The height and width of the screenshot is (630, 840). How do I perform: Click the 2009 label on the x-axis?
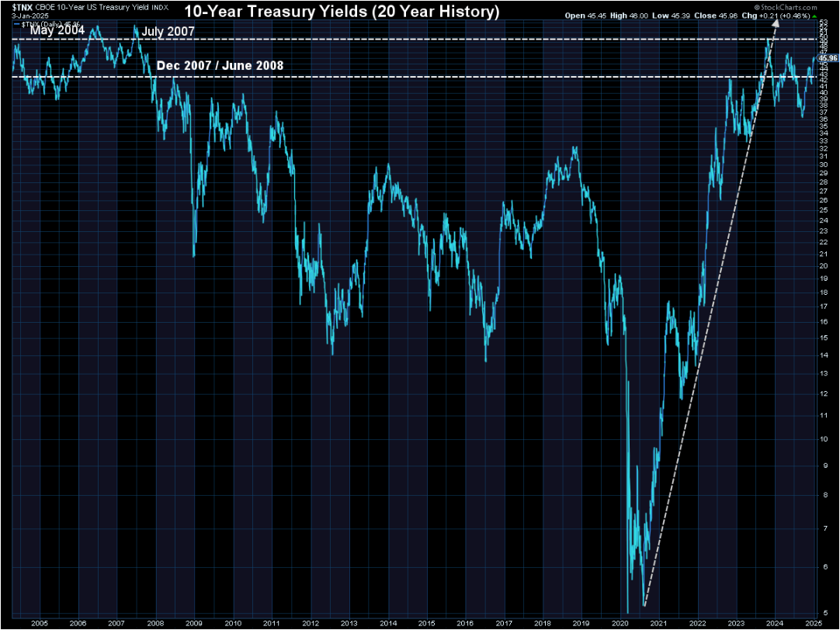tap(194, 623)
